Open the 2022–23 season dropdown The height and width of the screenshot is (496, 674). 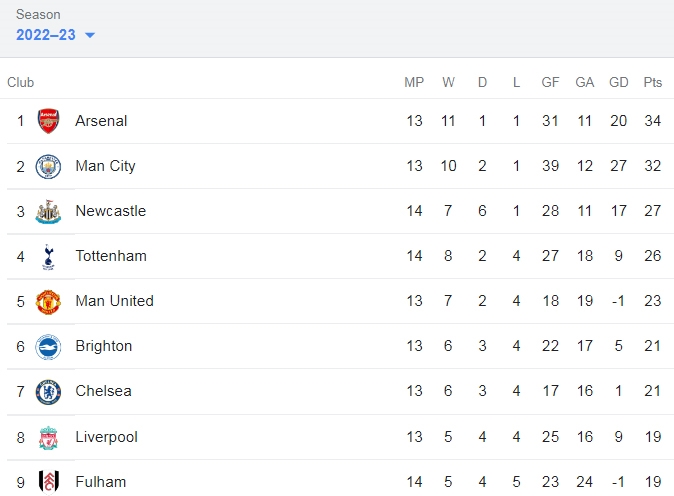coord(55,35)
